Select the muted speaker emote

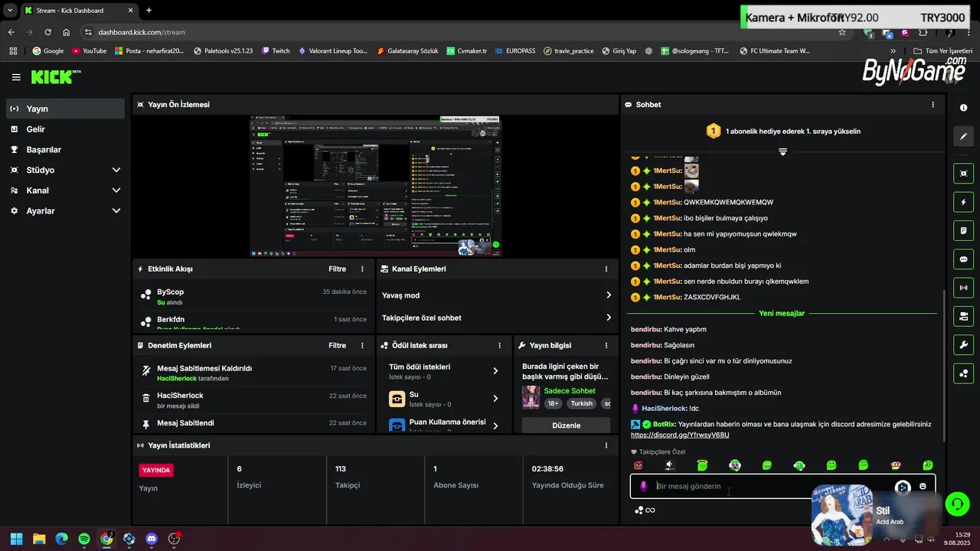[x=670, y=465]
